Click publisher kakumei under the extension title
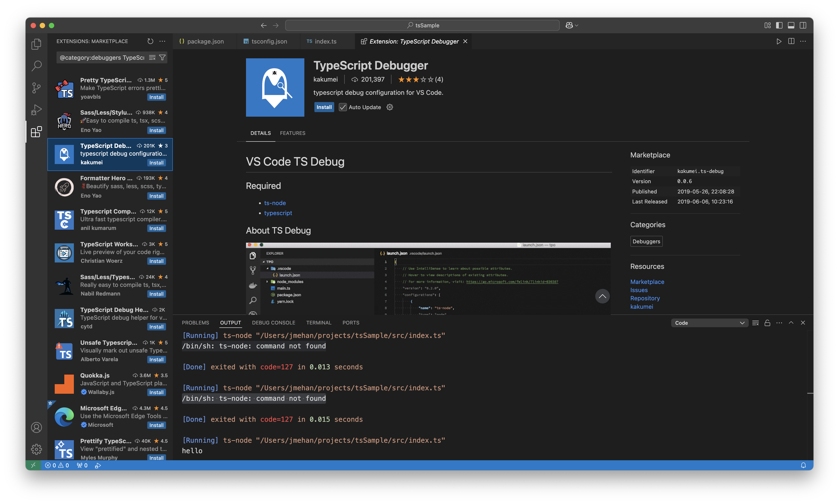 click(x=326, y=79)
